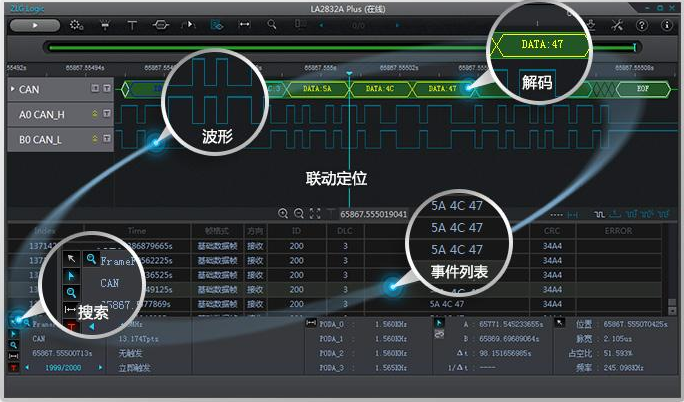Go to next frame after 1999/2000

[x=100, y=368]
